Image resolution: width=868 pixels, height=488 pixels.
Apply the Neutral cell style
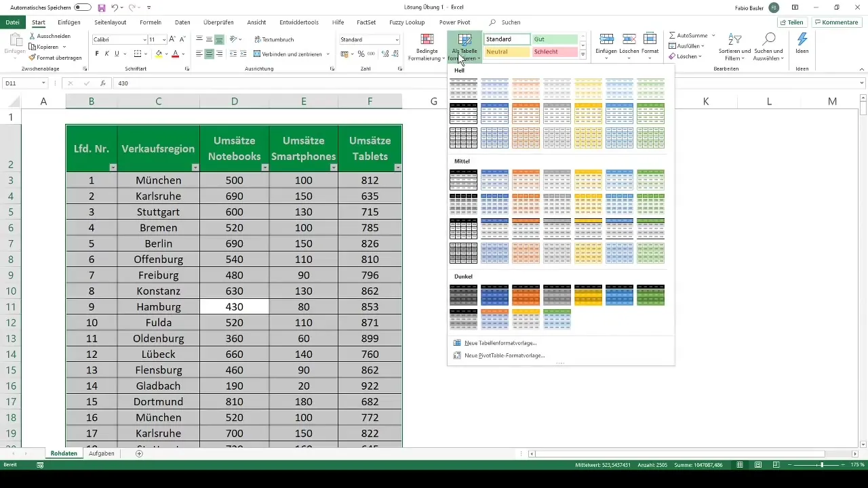tap(507, 52)
